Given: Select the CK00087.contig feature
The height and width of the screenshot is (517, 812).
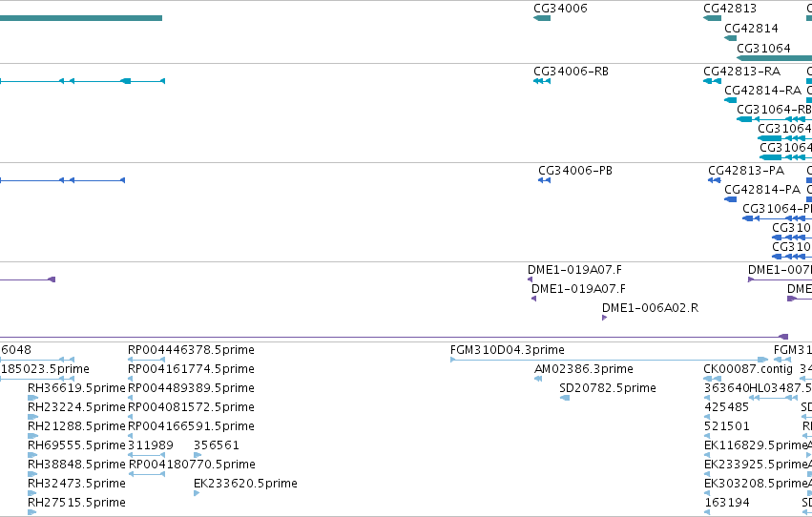Looking at the screenshot, I should pos(712,379).
